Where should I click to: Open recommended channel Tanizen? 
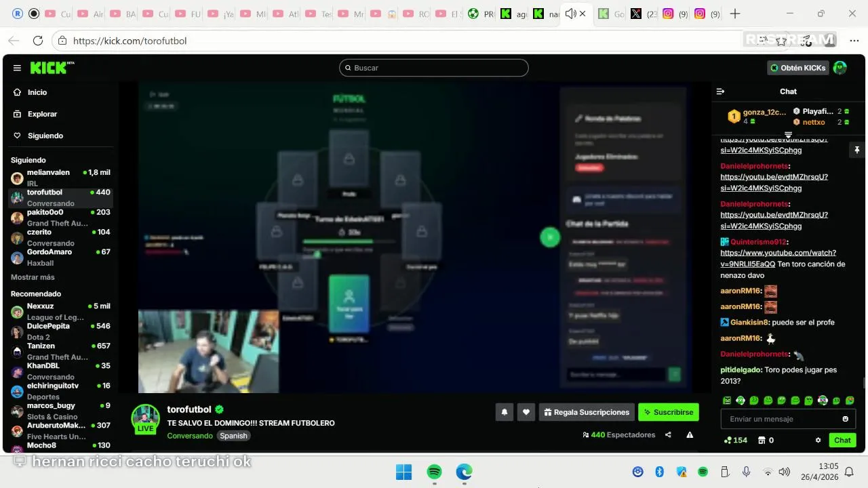[x=60, y=351]
